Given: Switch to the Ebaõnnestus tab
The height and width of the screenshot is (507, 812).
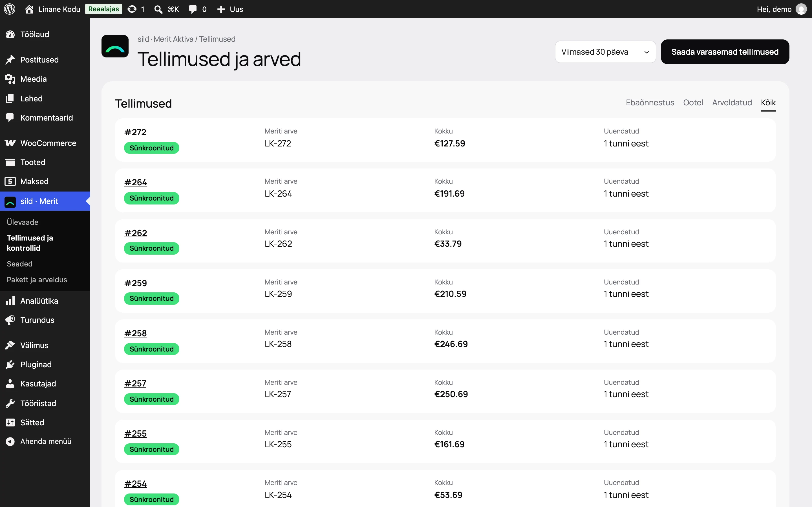Looking at the screenshot, I should pos(650,103).
